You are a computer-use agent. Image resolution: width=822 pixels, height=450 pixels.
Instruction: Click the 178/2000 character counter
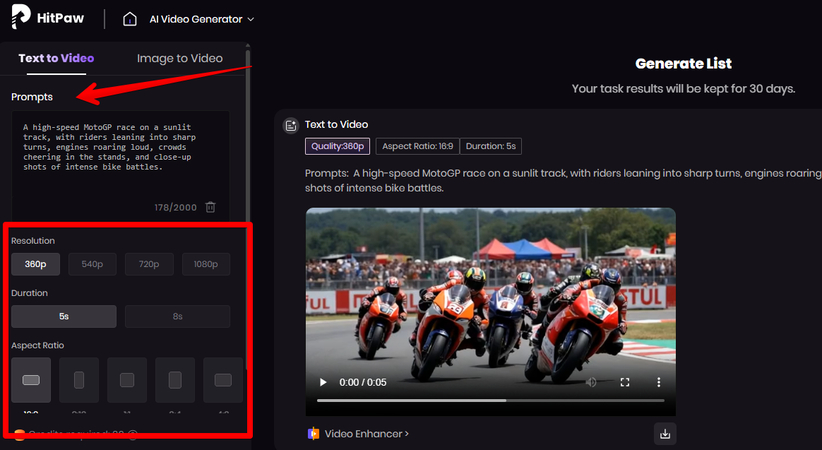click(x=176, y=208)
